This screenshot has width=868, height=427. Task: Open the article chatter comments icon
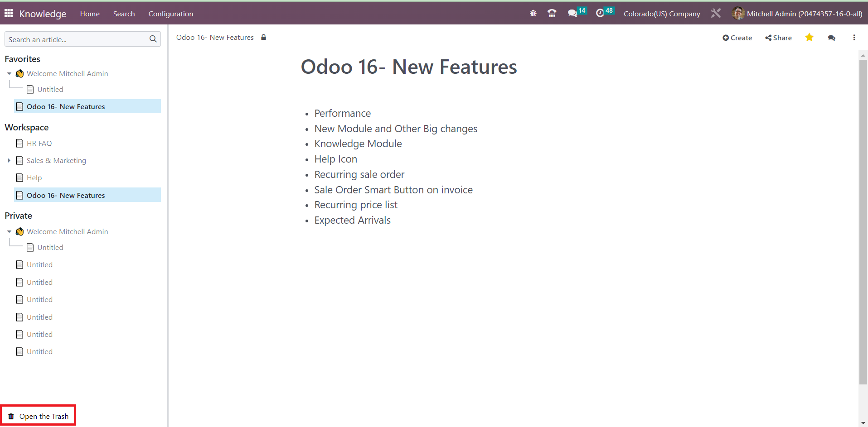click(x=832, y=38)
